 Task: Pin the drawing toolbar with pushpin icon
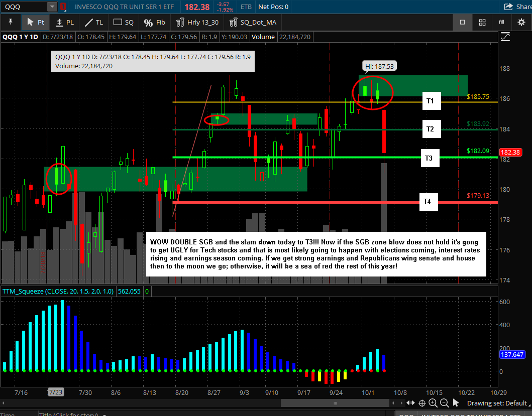pyautogui.click(x=11, y=22)
